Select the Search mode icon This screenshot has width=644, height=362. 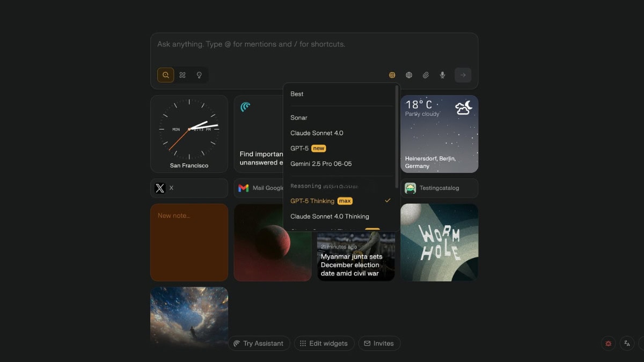coord(165,75)
